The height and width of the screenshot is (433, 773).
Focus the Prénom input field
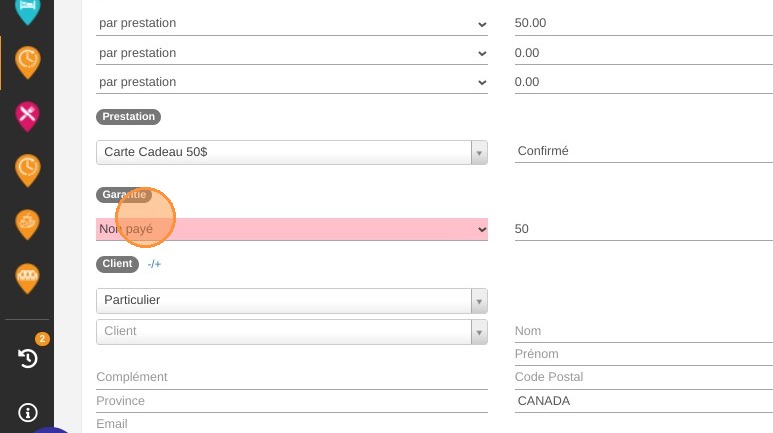[644, 354]
